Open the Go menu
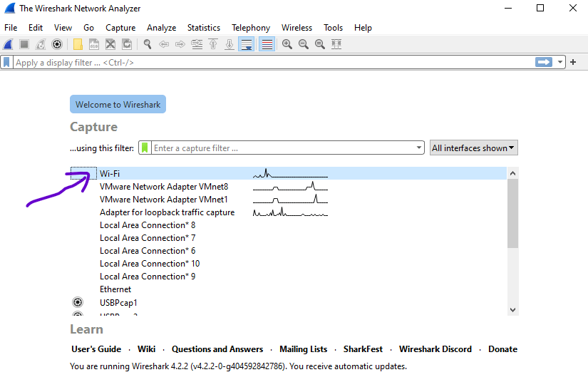Viewport: 588px width, 392px height. 88,28
